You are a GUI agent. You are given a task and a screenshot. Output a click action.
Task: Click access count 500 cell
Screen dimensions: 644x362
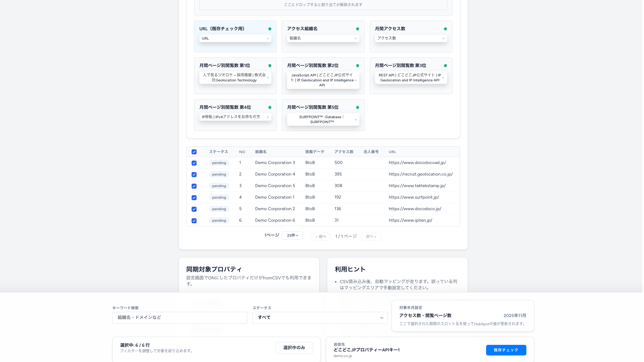tap(339, 163)
